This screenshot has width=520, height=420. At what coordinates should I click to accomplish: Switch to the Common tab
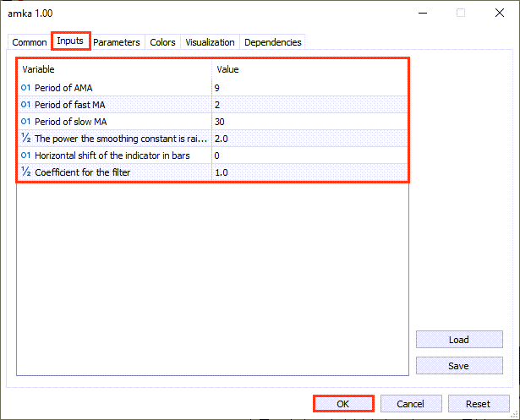[30, 42]
